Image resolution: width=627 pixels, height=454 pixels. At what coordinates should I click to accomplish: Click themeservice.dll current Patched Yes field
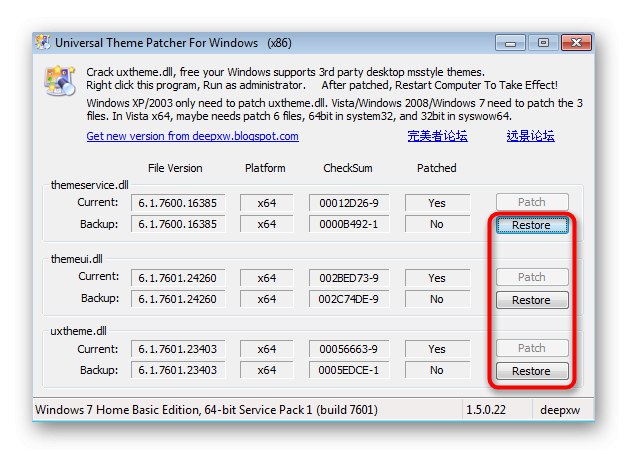[x=437, y=203]
